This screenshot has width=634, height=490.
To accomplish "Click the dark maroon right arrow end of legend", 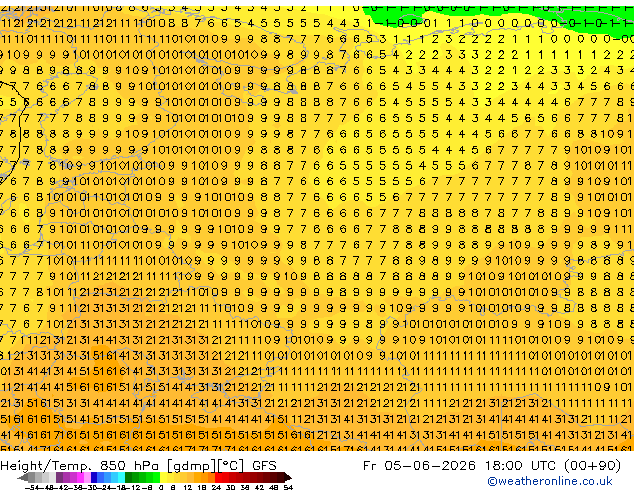I will (x=287, y=477).
